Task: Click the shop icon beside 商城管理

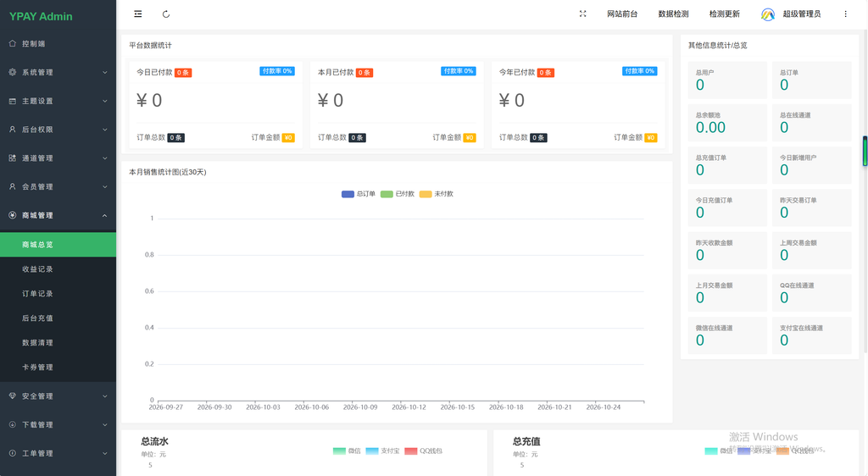Action: (x=12, y=216)
